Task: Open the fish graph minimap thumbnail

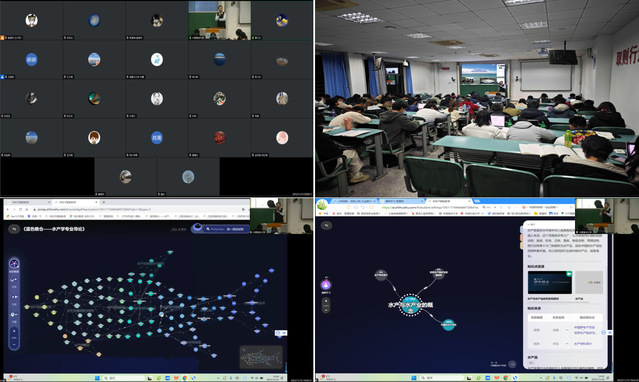Action: (261, 357)
